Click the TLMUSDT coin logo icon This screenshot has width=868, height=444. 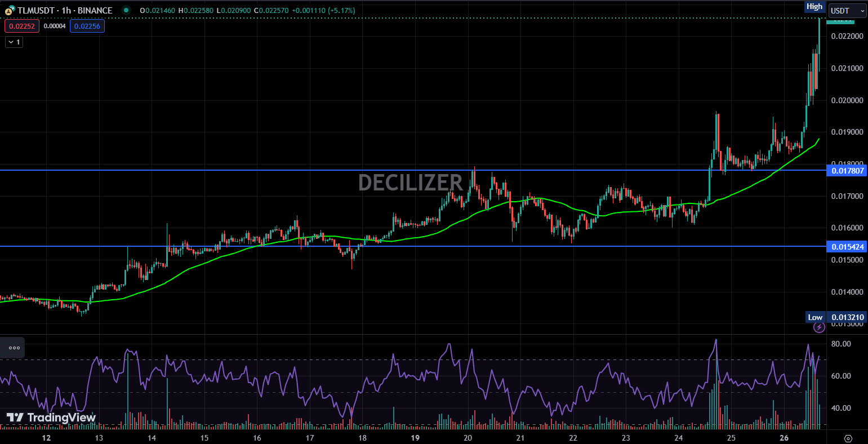[x=10, y=10]
